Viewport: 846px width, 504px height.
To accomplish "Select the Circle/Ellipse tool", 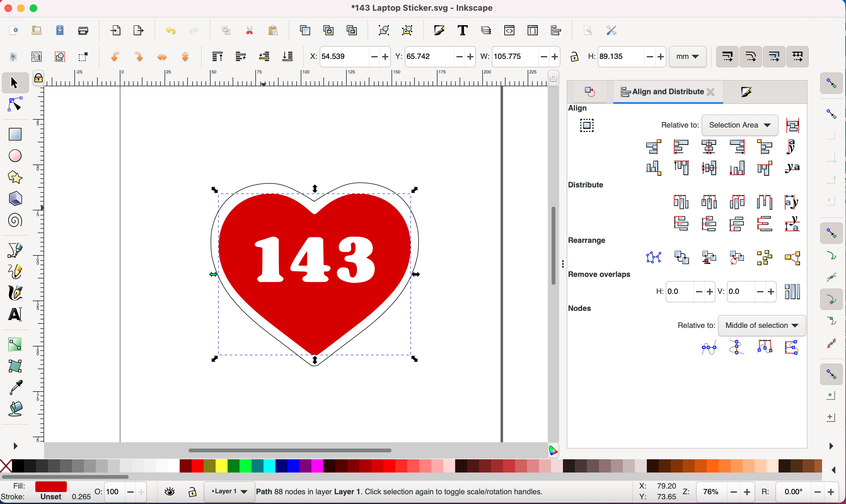I will point(15,156).
